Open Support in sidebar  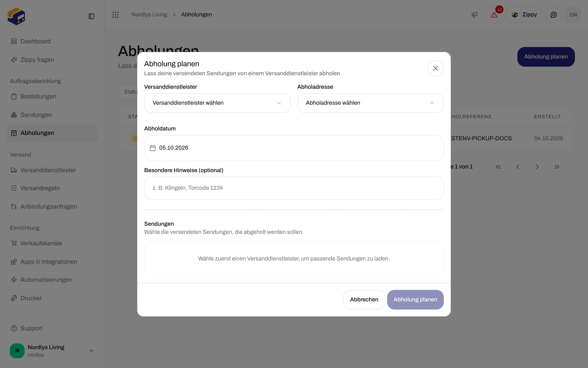tap(52, 329)
